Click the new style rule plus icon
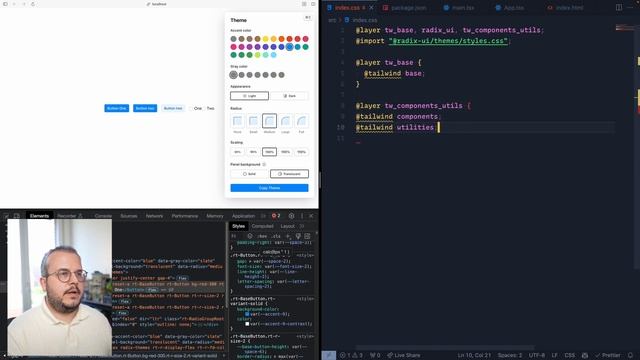The width and height of the screenshot is (640, 360). [x=288, y=236]
